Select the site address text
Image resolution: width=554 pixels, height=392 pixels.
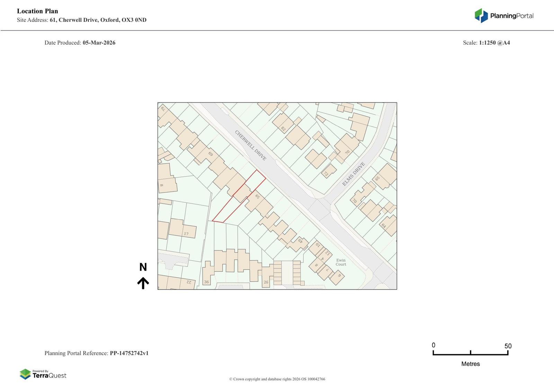click(x=98, y=20)
